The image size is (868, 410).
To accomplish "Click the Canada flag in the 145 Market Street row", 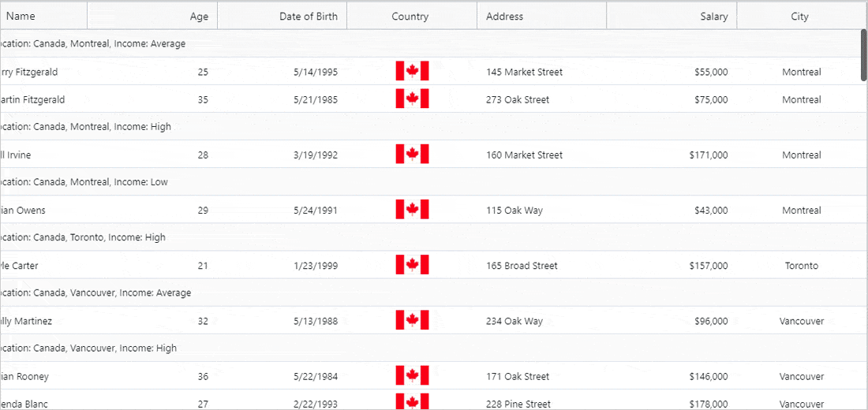I will tap(412, 72).
